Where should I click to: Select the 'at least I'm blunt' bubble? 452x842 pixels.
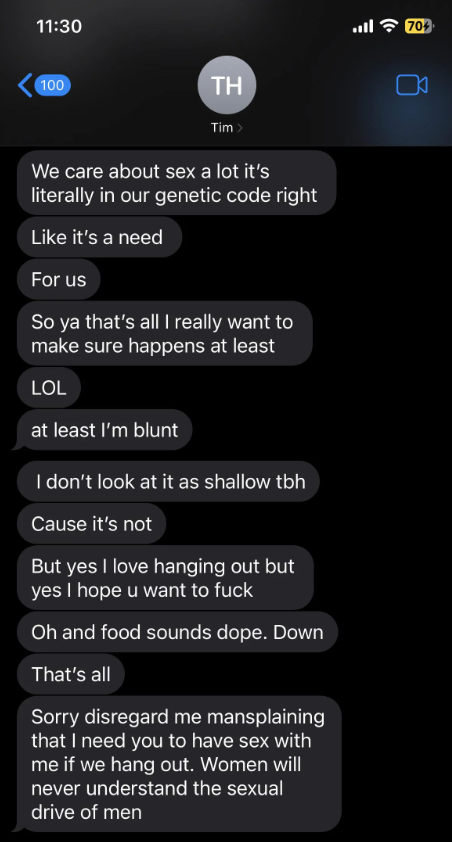103,430
